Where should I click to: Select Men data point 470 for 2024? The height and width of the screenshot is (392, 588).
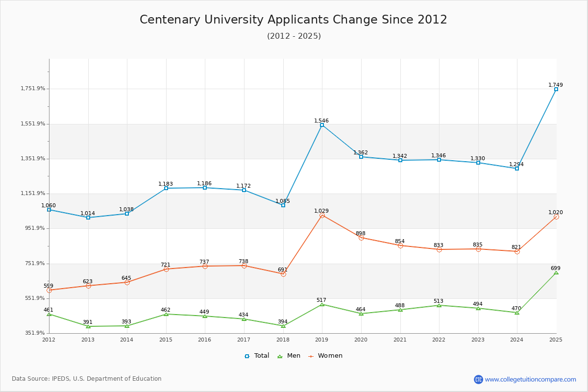[517, 313]
